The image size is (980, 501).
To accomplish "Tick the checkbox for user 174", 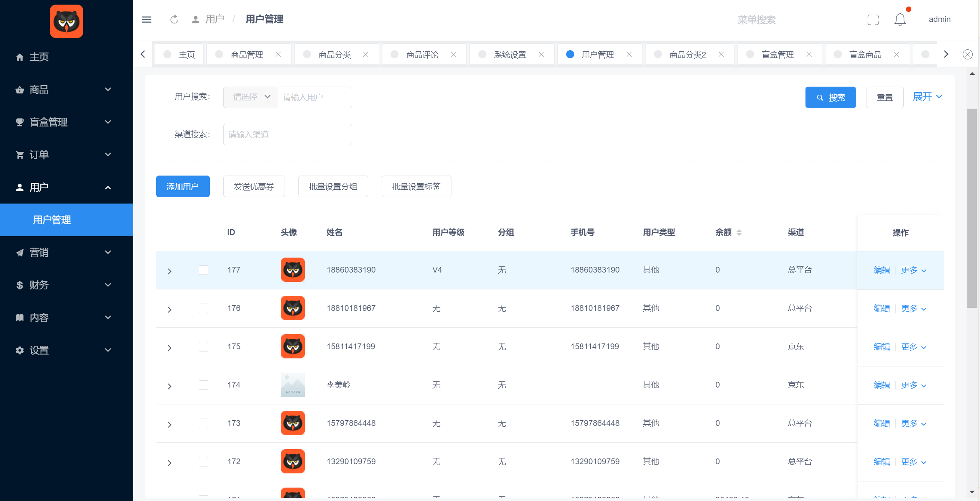I will [203, 385].
